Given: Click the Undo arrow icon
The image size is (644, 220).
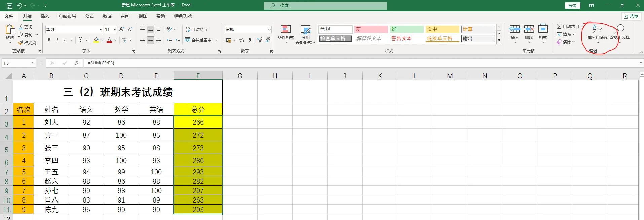Looking at the screenshot, I should pos(20,6).
